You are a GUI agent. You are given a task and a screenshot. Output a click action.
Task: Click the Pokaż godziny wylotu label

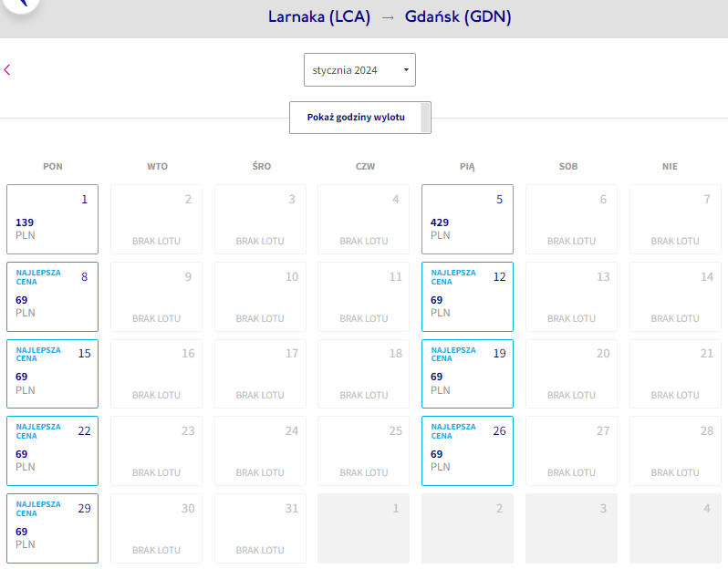[356, 118]
